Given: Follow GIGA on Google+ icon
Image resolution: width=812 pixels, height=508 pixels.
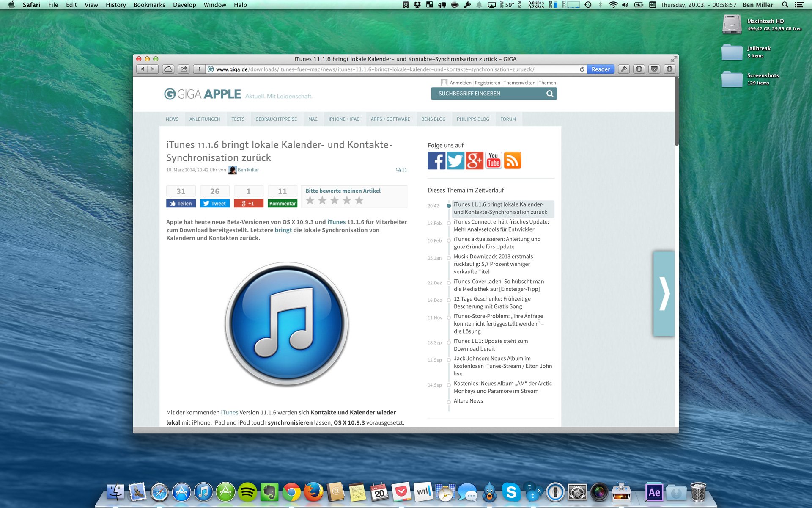Looking at the screenshot, I should (475, 160).
